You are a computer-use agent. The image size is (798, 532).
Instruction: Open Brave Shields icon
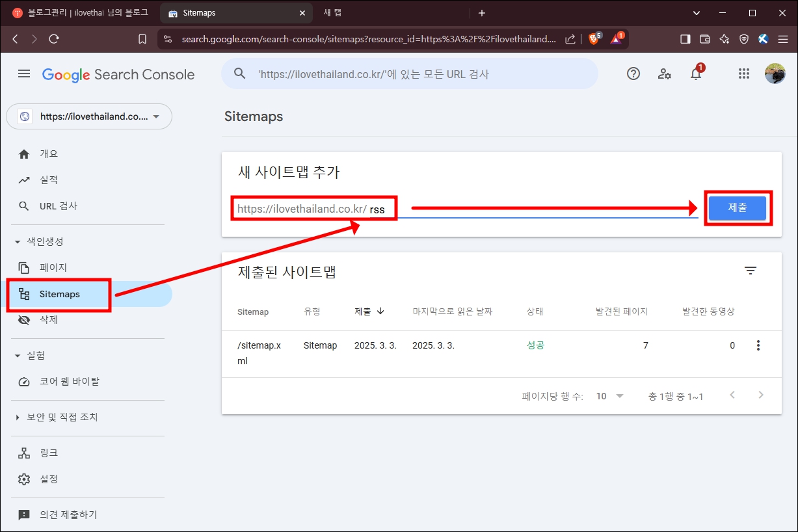coord(594,38)
